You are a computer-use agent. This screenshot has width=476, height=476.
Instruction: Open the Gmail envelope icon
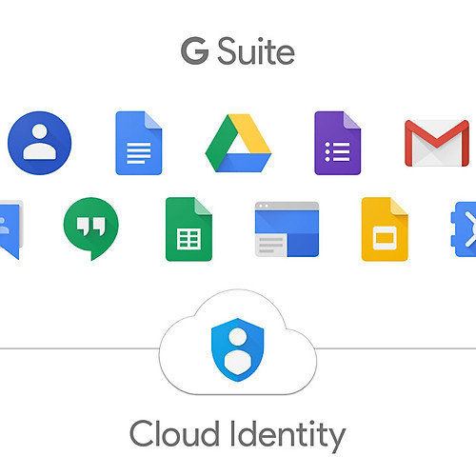coord(437,143)
